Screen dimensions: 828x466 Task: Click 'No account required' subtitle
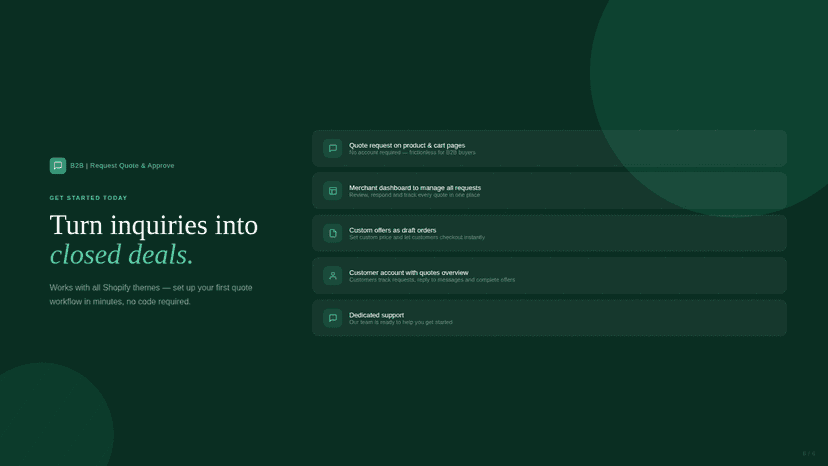412,153
